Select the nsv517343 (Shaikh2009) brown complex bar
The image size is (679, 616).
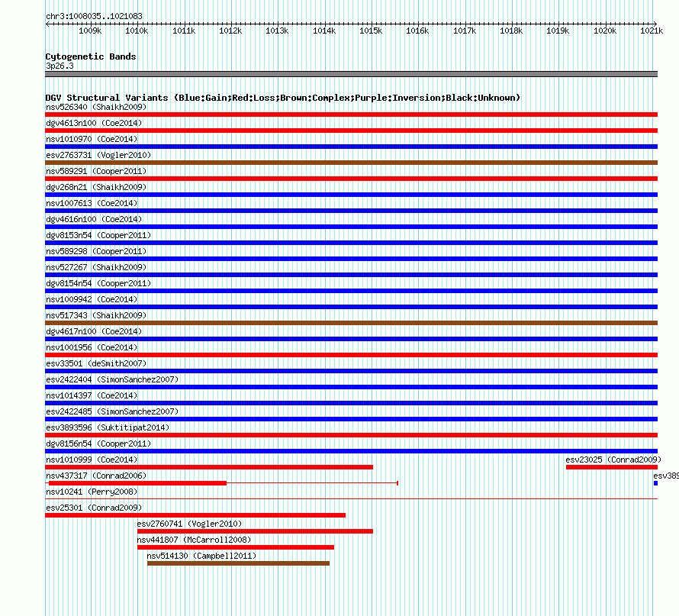click(x=351, y=323)
